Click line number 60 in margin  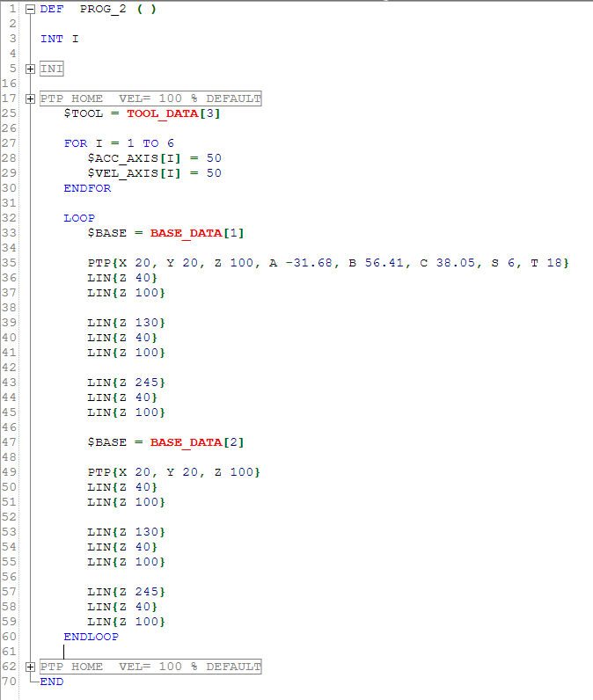(x=9, y=637)
